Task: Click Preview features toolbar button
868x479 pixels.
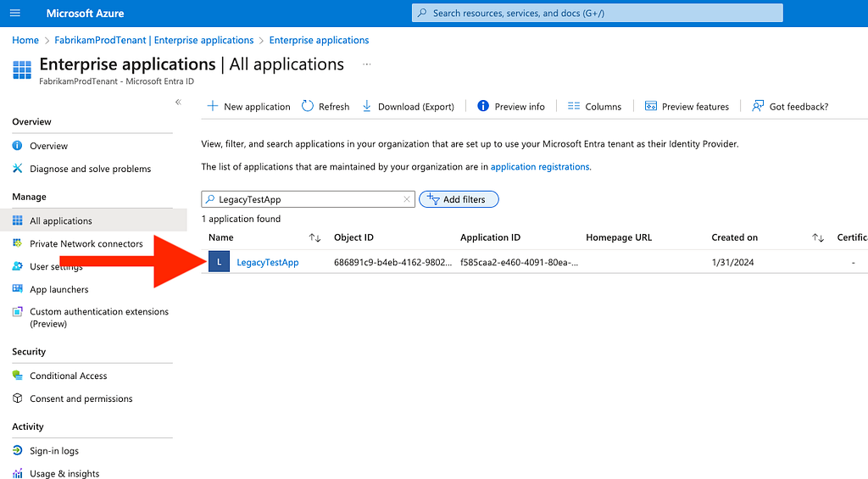Action: click(687, 106)
